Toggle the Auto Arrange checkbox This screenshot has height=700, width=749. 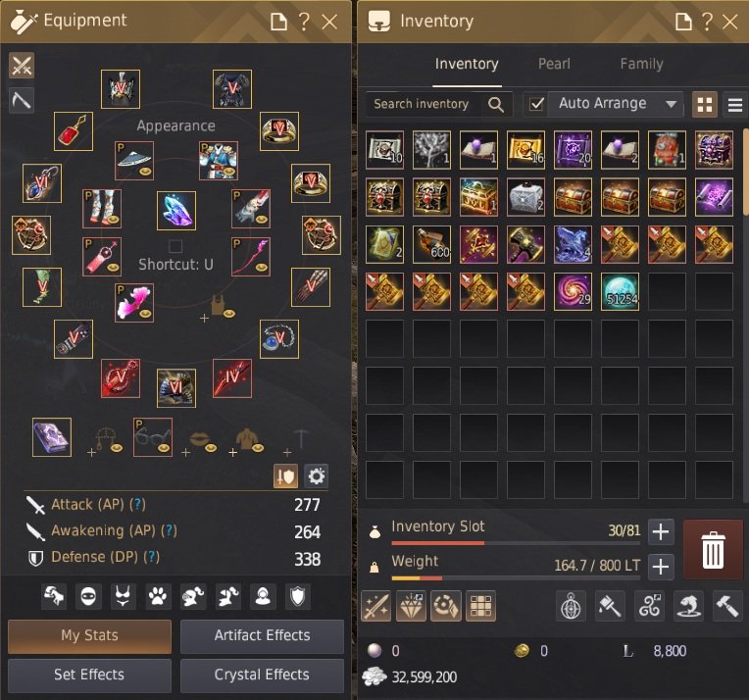[536, 104]
